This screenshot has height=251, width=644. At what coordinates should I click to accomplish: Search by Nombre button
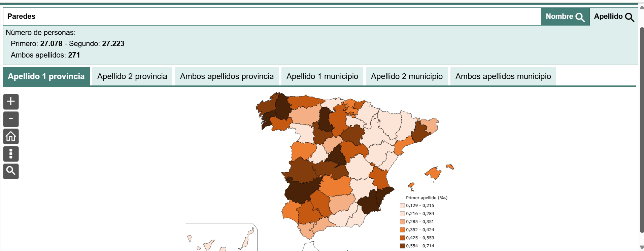pyautogui.click(x=565, y=16)
